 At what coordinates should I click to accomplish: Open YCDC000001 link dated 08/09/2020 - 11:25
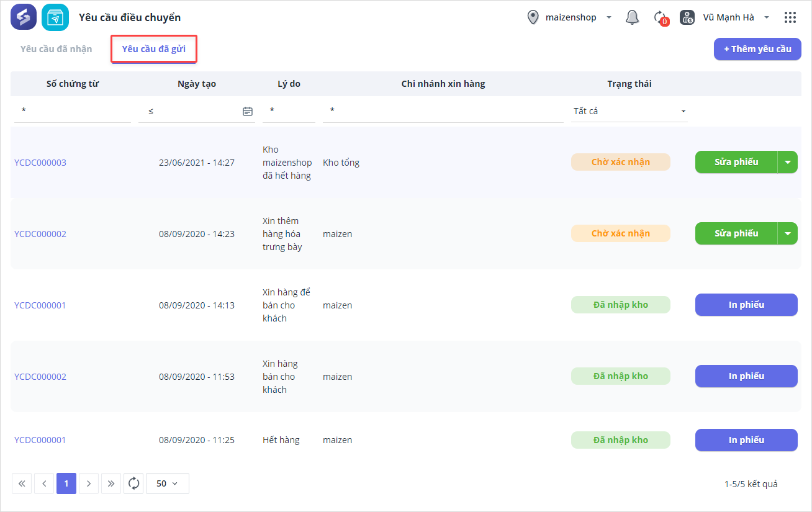[40, 440]
